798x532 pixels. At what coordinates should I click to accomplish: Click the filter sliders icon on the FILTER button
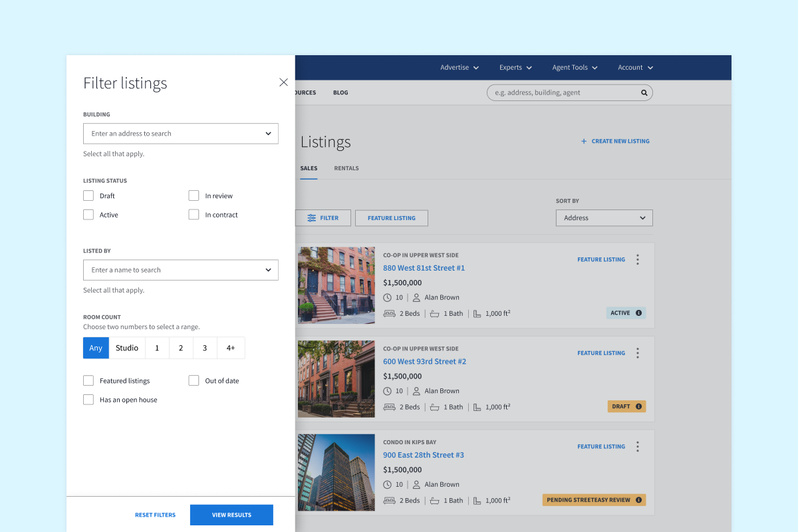click(x=311, y=217)
